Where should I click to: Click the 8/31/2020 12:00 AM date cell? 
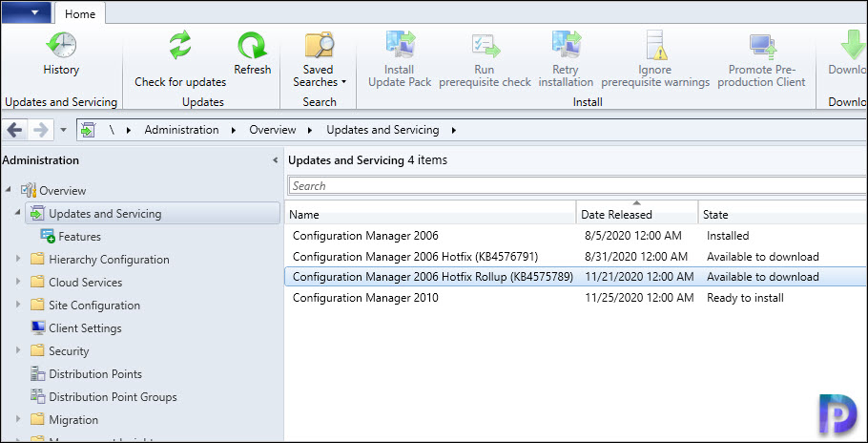[636, 257]
